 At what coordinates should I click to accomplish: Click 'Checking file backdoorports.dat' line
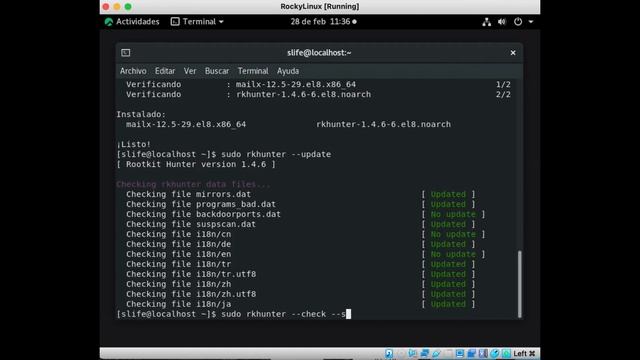pyautogui.click(x=203, y=214)
